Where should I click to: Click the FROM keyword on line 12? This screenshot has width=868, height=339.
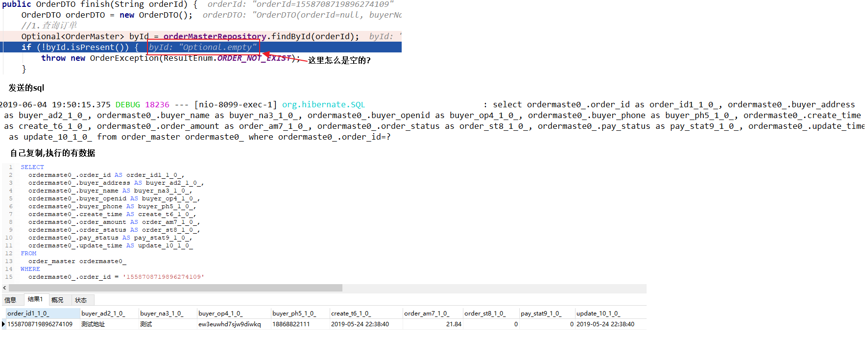tap(28, 253)
